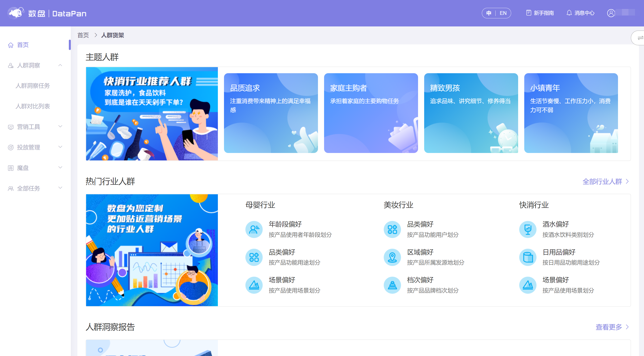Click 美妆行业 档次偏好 icon

(x=392, y=285)
